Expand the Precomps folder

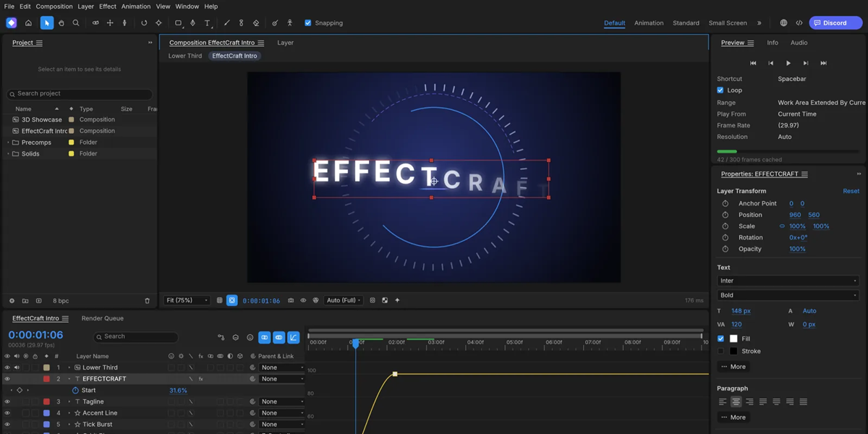pyautogui.click(x=8, y=142)
